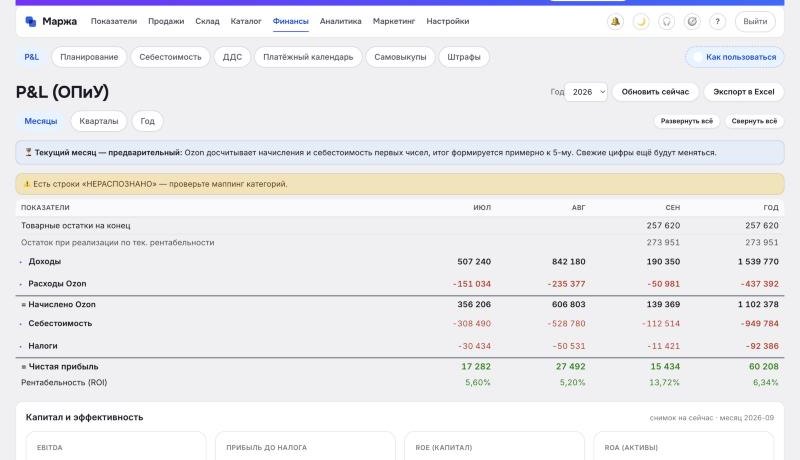This screenshot has height=460, width=800.
Task: Log out with the Выйти button
Action: pyautogui.click(x=755, y=21)
